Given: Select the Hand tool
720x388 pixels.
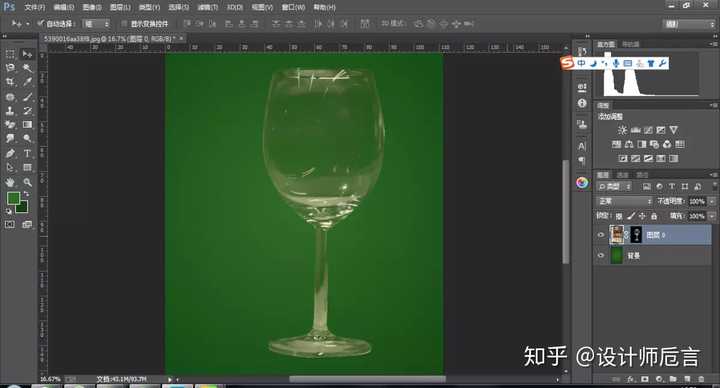Looking at the screenshot, I should [x=10, y=182].
